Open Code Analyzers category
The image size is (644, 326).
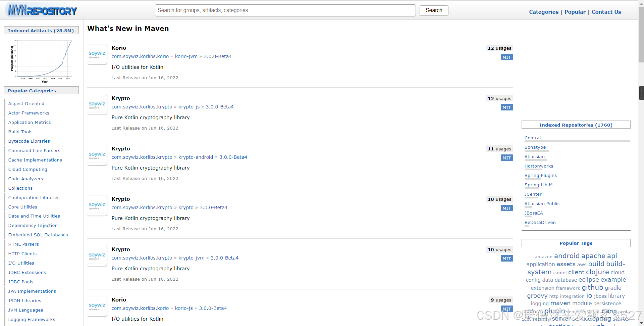[25, 179]
